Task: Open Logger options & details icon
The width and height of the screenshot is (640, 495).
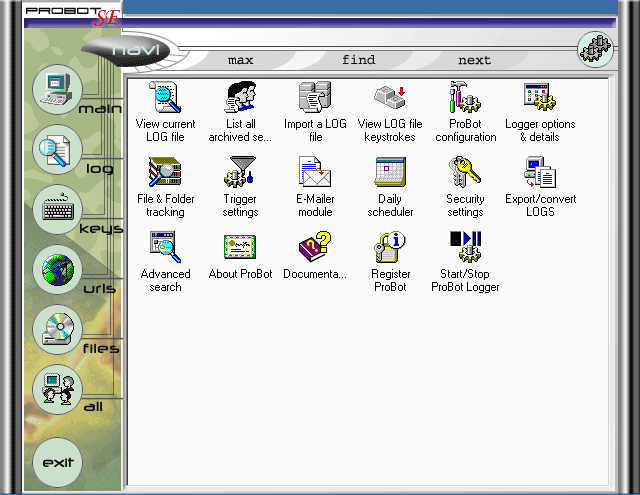Action: coord(540,97)
